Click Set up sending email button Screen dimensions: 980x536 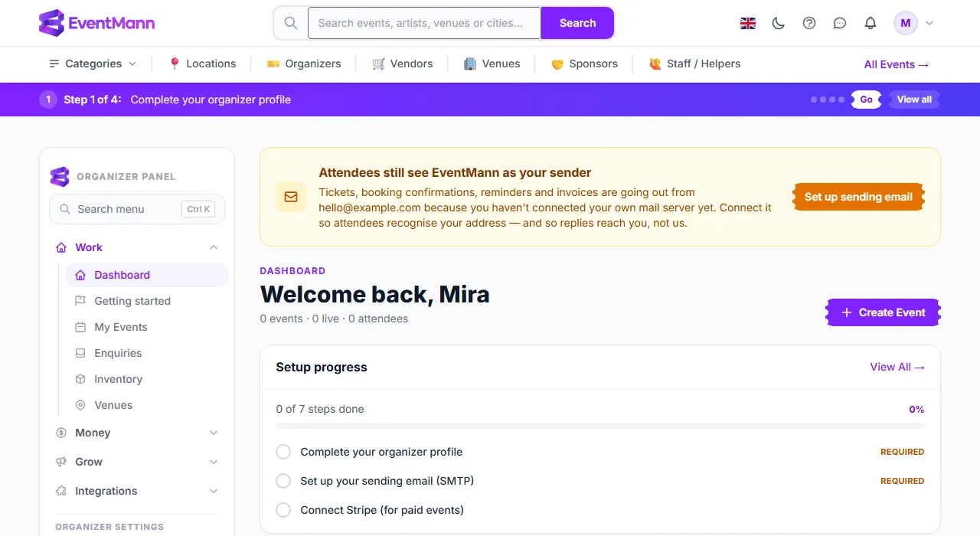coord(858,197)
